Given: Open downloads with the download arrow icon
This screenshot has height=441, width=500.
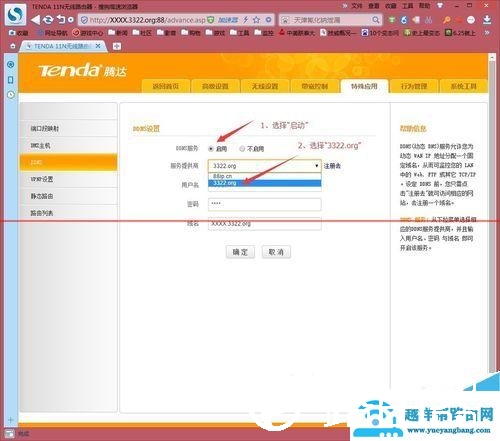Looking at the screenshot, I should click(x=487, y=20).
